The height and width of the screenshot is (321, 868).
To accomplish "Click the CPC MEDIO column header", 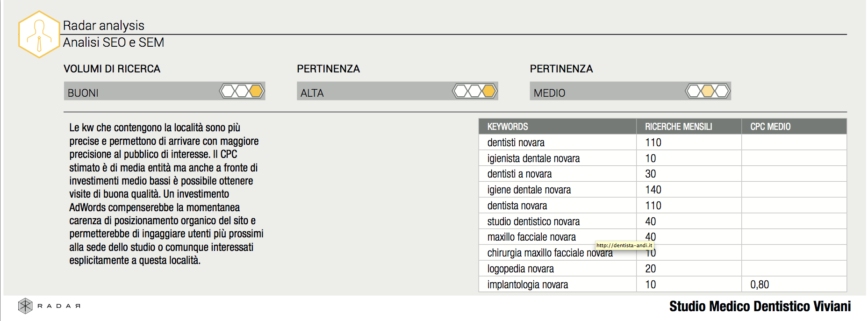I will coord(770,127).
